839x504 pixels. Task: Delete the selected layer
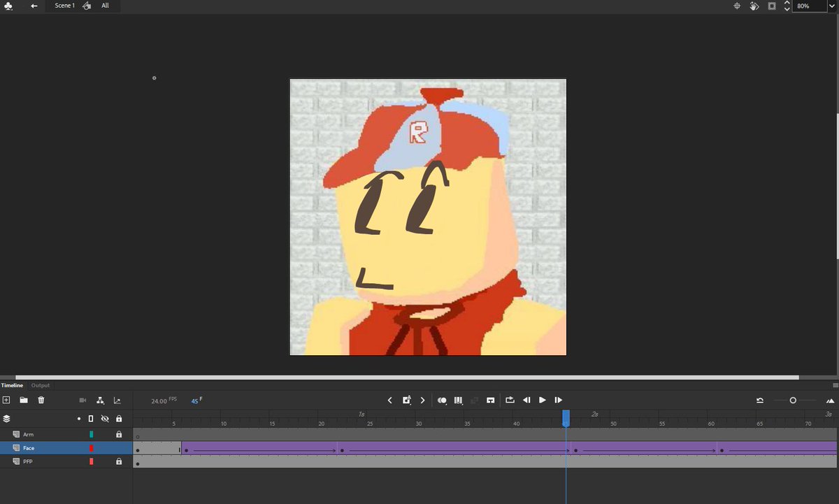click(41, 400)
